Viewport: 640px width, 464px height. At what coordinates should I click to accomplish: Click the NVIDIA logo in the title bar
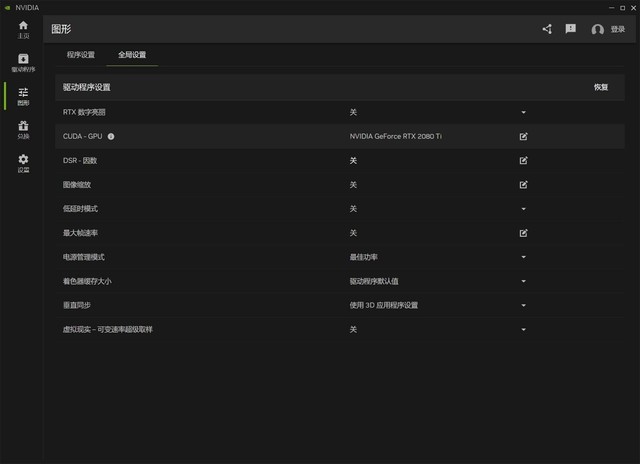point(7,7)
